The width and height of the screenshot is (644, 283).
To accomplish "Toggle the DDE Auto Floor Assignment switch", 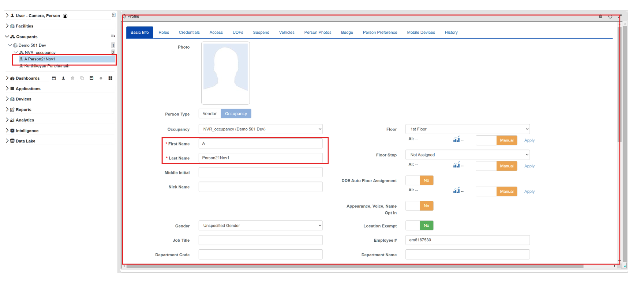I will pyautogui.click(x=419, y=180).
